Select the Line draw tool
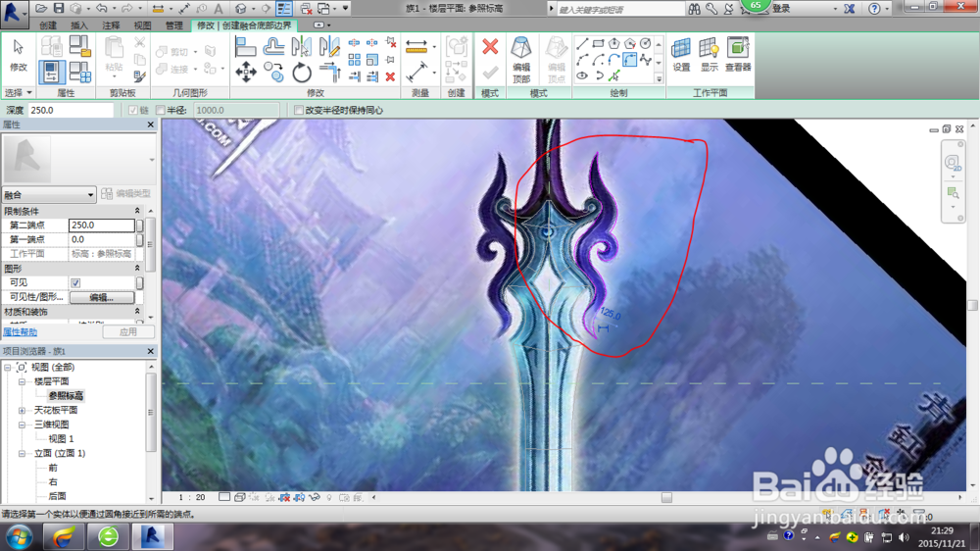The height and width of the screenshot is (551, 980). pyautogui.click(x=582, y=43)
